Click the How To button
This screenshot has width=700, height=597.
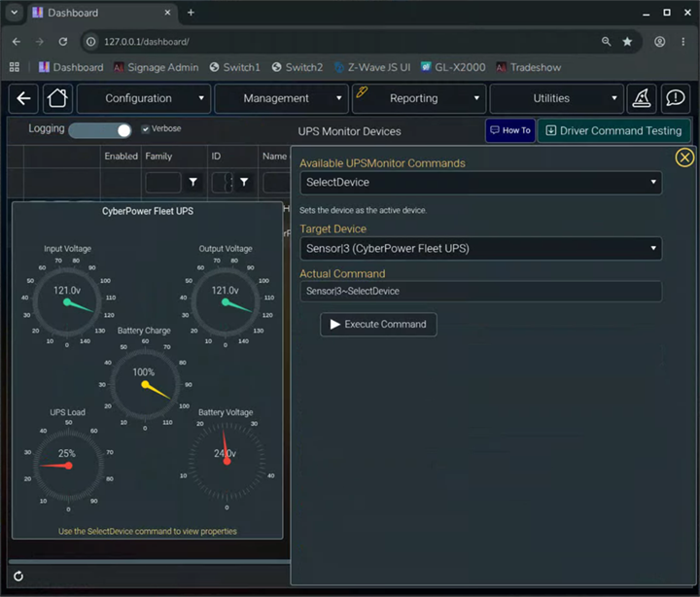[x=510, y=130]
